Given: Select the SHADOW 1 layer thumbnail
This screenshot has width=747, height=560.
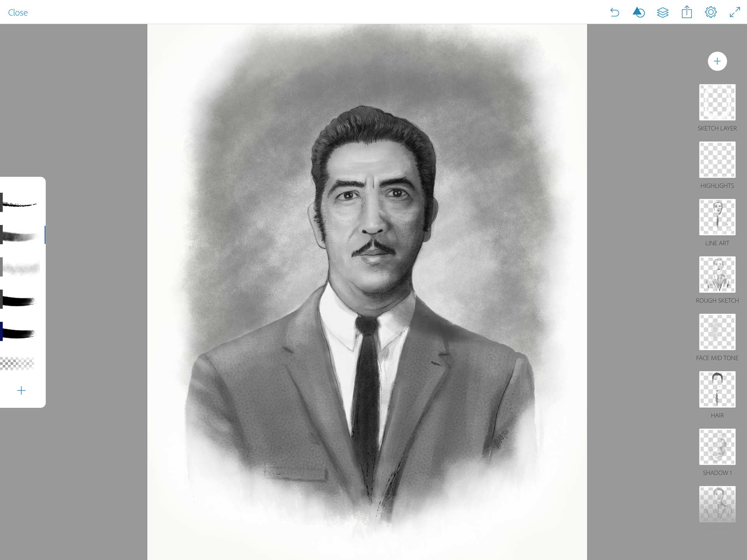Looking at the screenshot, I should click(x=717, y=447).
